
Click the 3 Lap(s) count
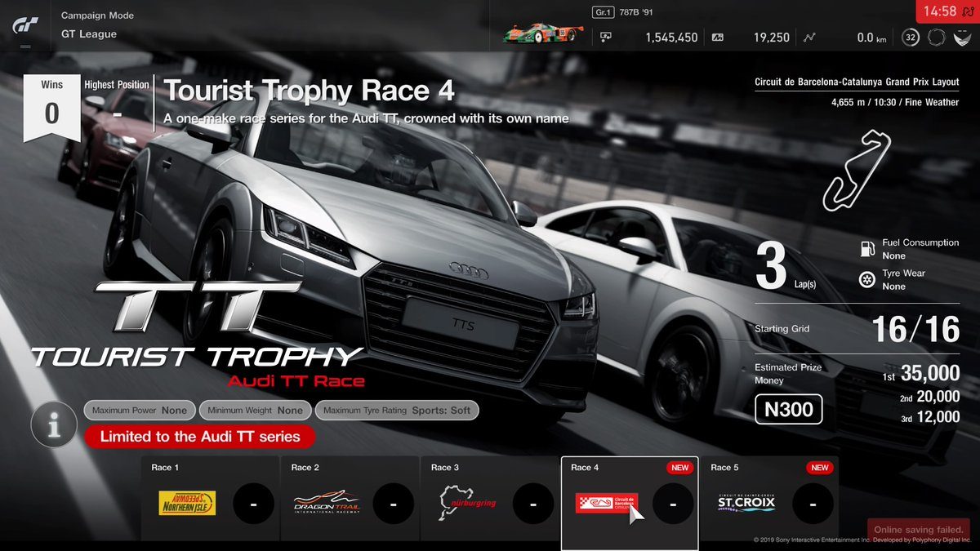[786, 268]
